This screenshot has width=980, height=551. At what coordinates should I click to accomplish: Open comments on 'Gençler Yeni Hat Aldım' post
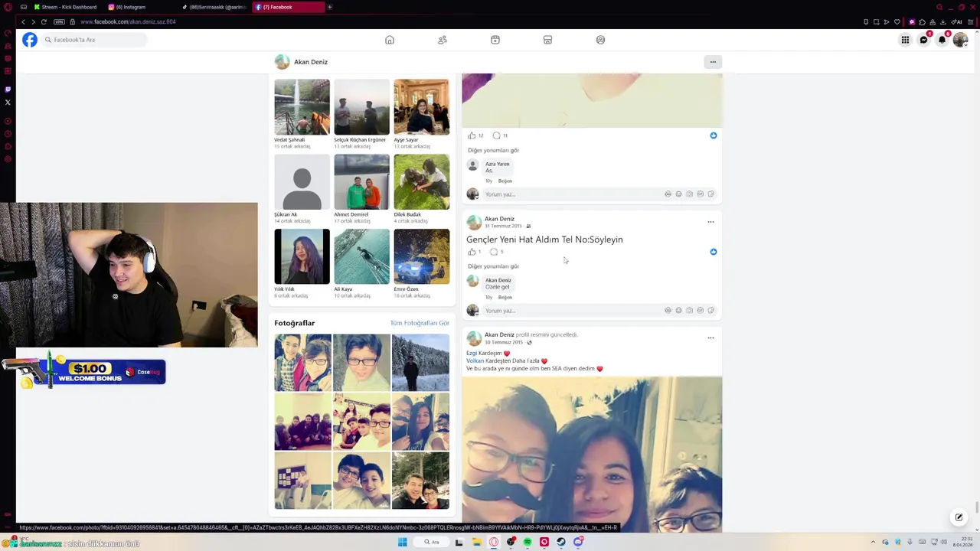[494, 252]
